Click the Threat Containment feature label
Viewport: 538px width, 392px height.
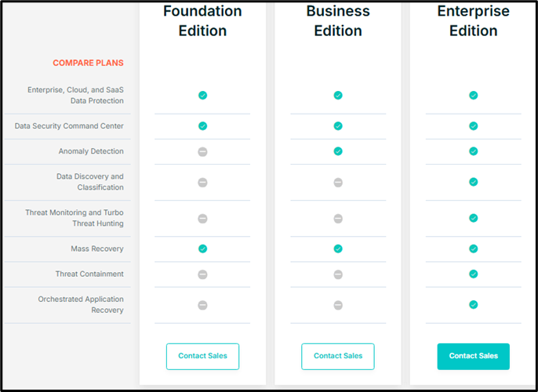pos(89,274)
